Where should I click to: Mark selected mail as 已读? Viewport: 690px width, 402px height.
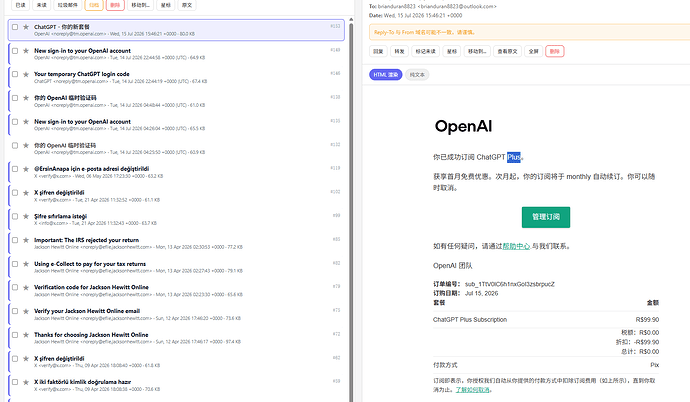coord(20,5)
